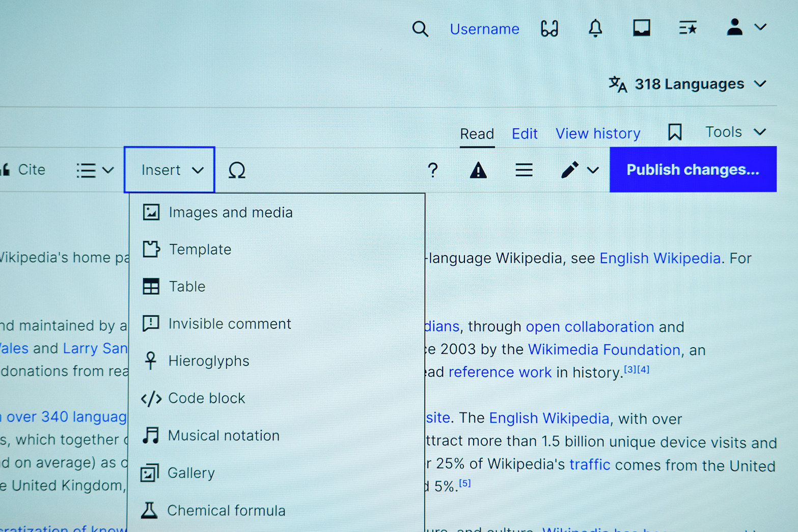Open the notices tray icon
The width and height of the screenshot is (798, 532).
click(x=641, y=28)
